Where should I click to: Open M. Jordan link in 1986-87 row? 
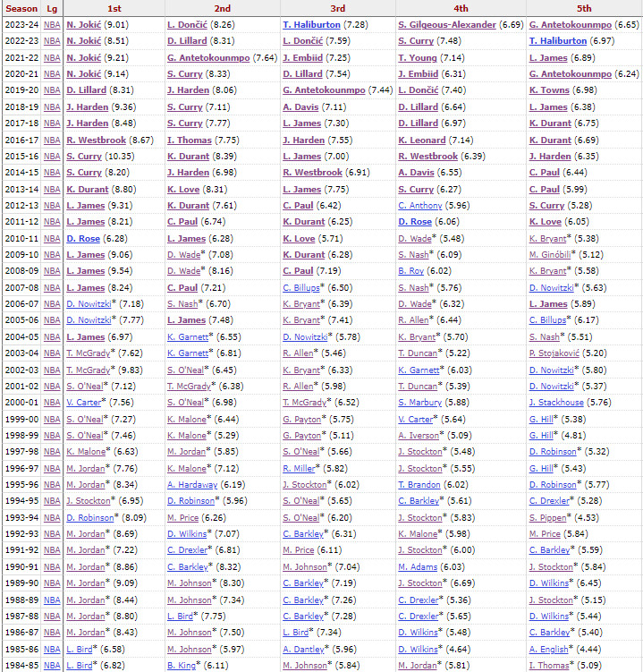coord(86,633)
